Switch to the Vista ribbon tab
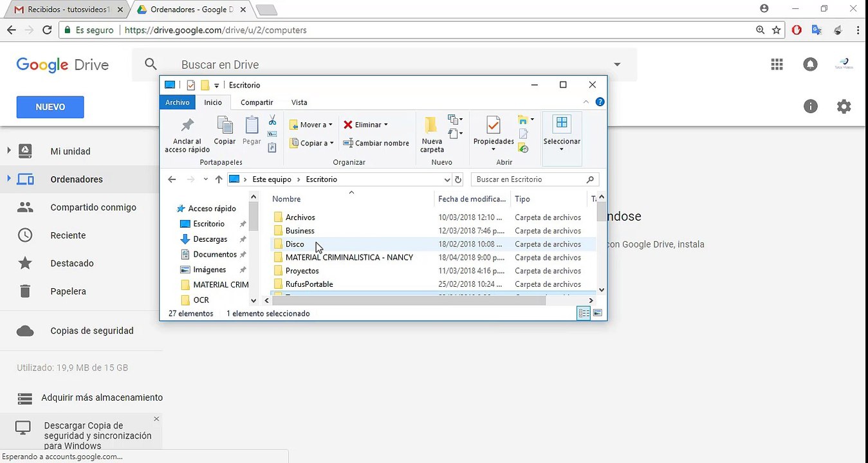The width and height of the screenshot is (868, 463). pyautogui.click(x=299, y=102)
